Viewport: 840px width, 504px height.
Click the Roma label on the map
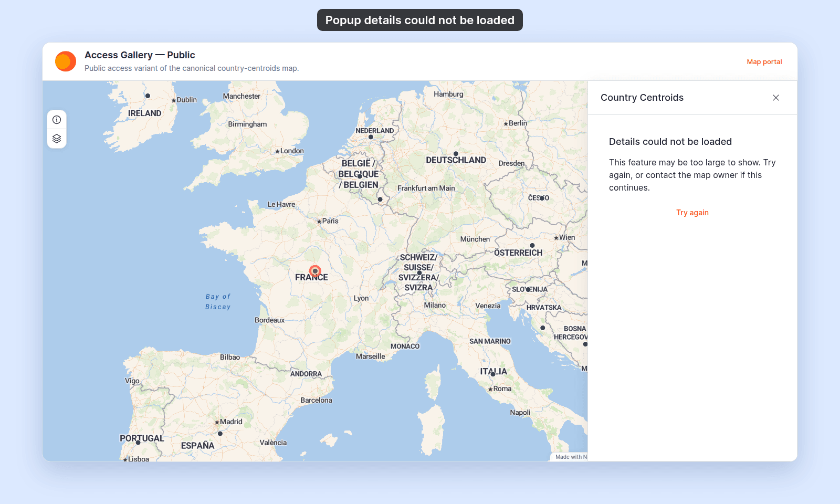(502, 389)
